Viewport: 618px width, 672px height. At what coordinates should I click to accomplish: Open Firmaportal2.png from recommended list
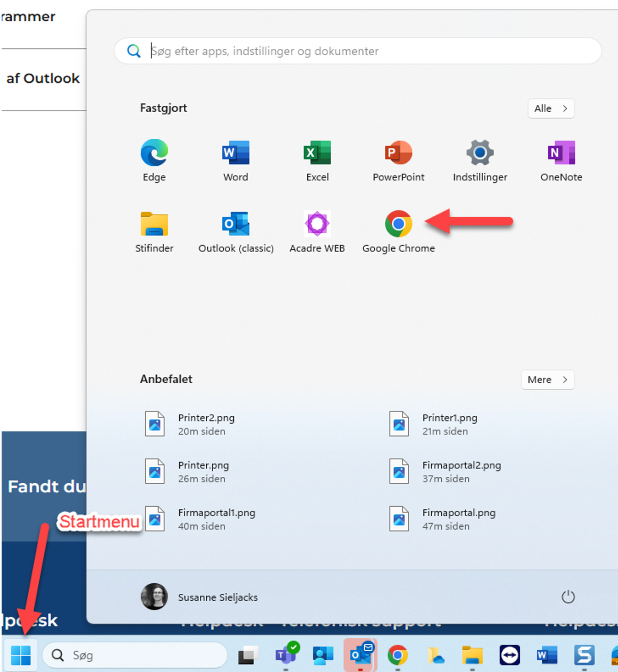tap(461, 471)
